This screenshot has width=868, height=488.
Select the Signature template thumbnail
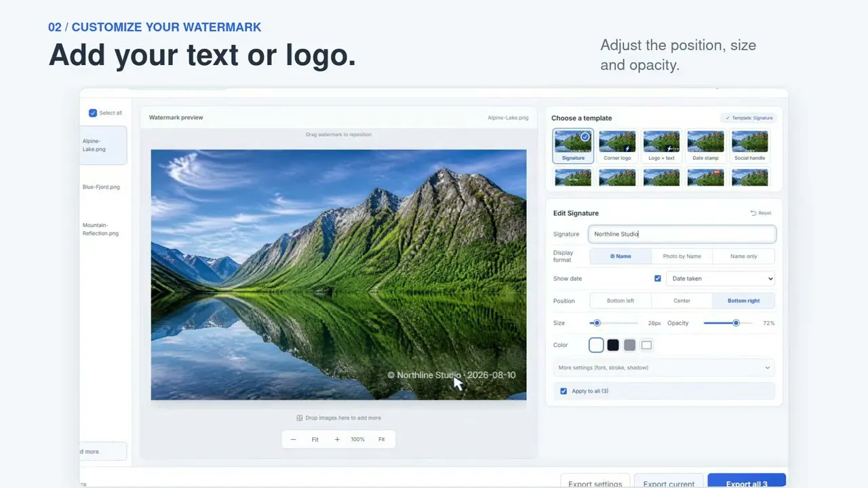(573, 146)
